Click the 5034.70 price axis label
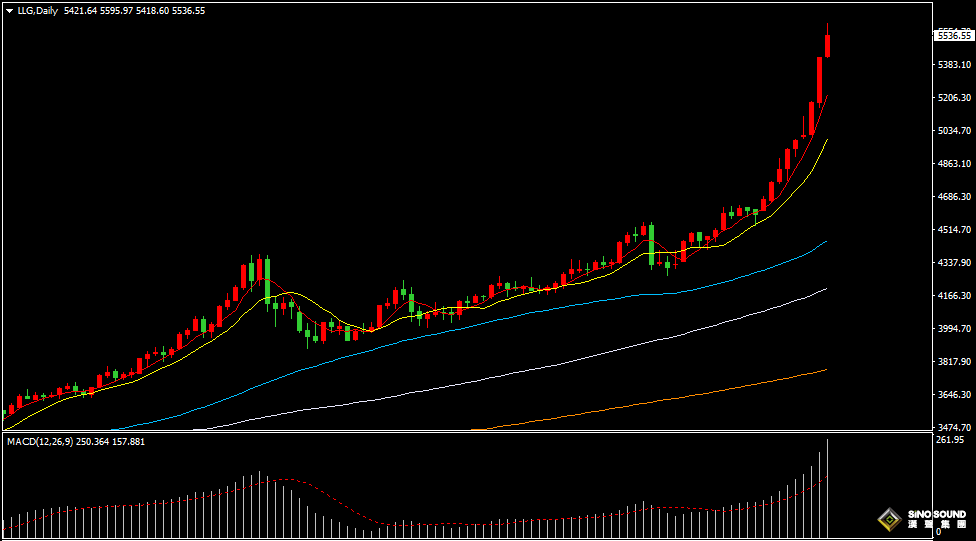976x541 pixels. 954,131
